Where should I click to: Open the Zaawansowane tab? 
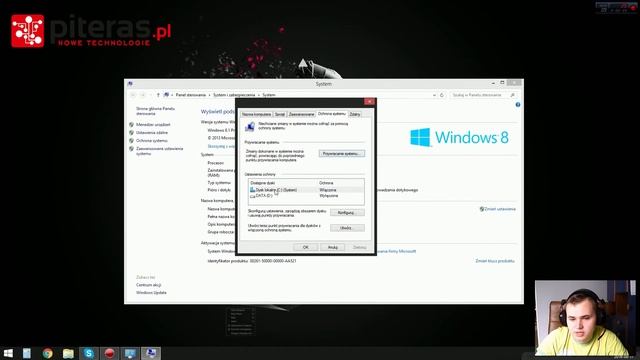point(301,114)
